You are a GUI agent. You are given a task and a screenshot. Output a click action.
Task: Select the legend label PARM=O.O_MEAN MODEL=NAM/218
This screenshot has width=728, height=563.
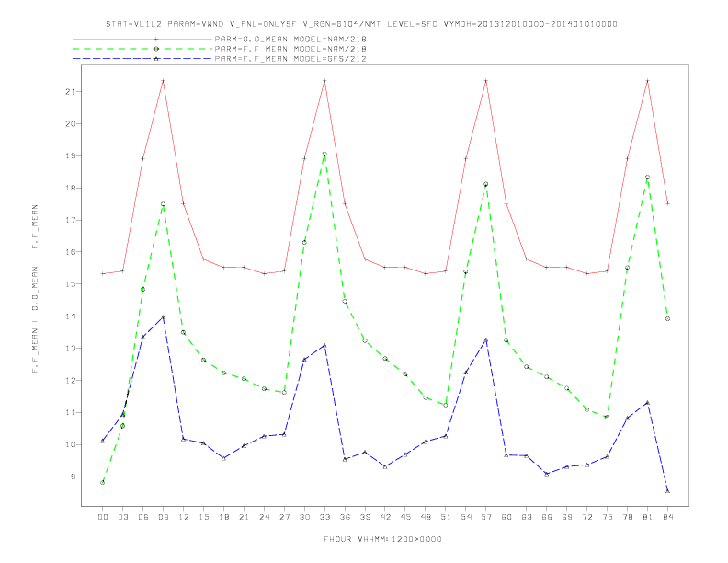(290, 39)
